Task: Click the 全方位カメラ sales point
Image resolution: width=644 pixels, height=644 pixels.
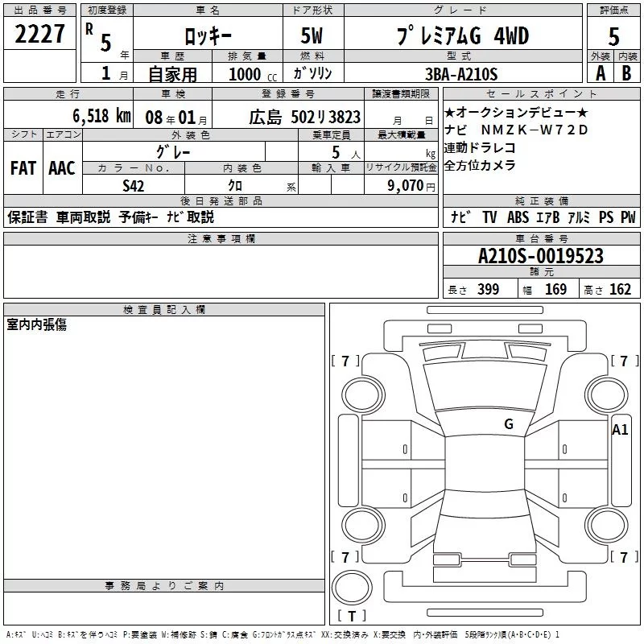Action: click(x=479, y=165)
